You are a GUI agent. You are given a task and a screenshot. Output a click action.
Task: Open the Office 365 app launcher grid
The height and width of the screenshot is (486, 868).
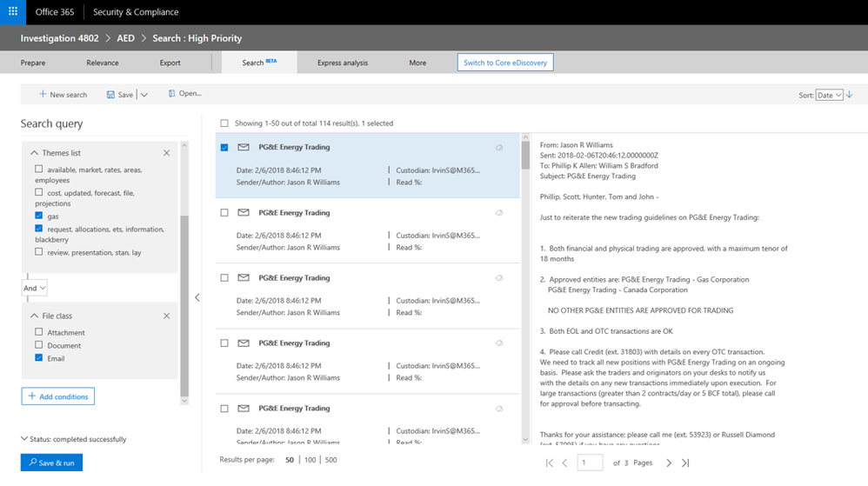(x=13, y=11)
